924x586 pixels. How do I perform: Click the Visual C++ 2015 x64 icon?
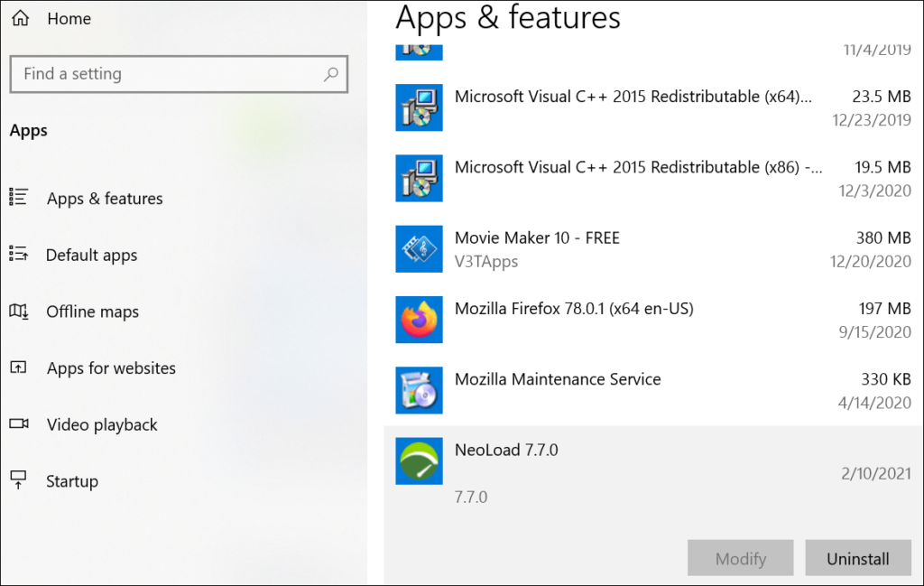[419, 107]
